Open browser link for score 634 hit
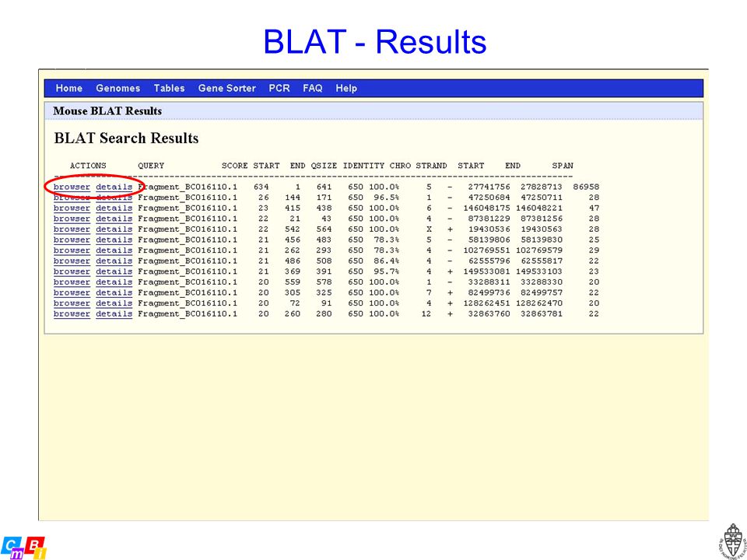Image resolution: width=747 pixels, height=560 pixels. coord(72,187)
